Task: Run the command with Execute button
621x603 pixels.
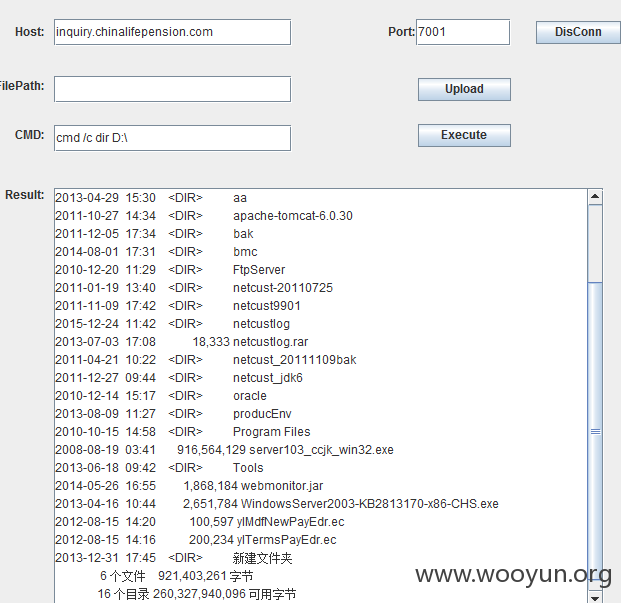Action: tap(464, 135)
